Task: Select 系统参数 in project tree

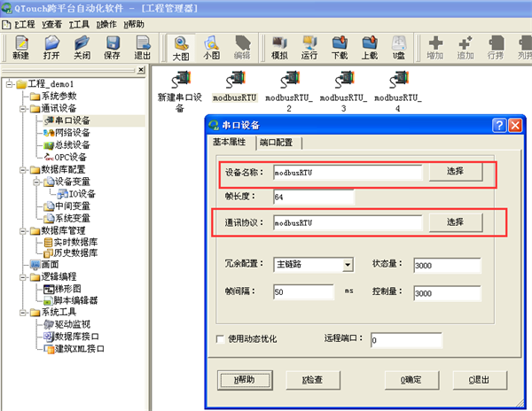Action: [59, 97]
